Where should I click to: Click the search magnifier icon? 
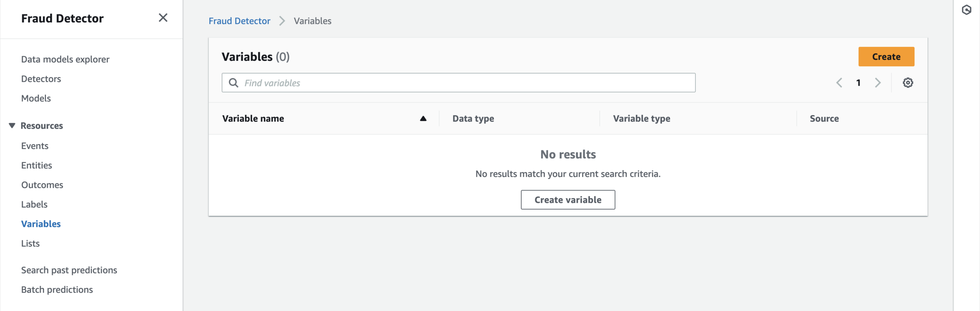[234, 83]
